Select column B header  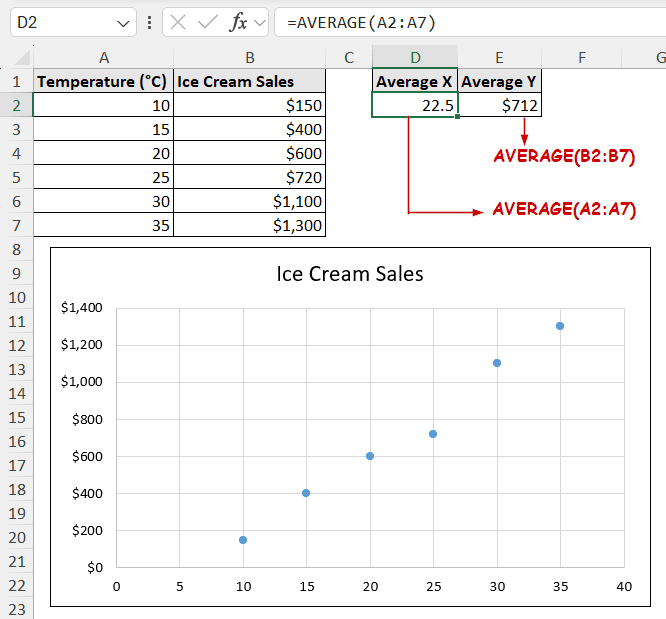(250, 57)
